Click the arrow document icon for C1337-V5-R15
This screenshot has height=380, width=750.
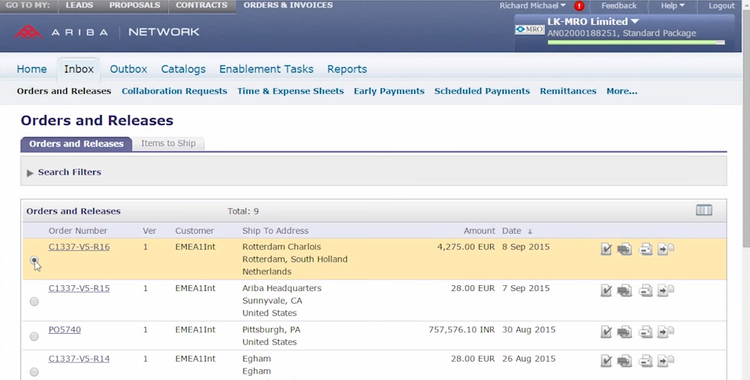click(665, 291)
